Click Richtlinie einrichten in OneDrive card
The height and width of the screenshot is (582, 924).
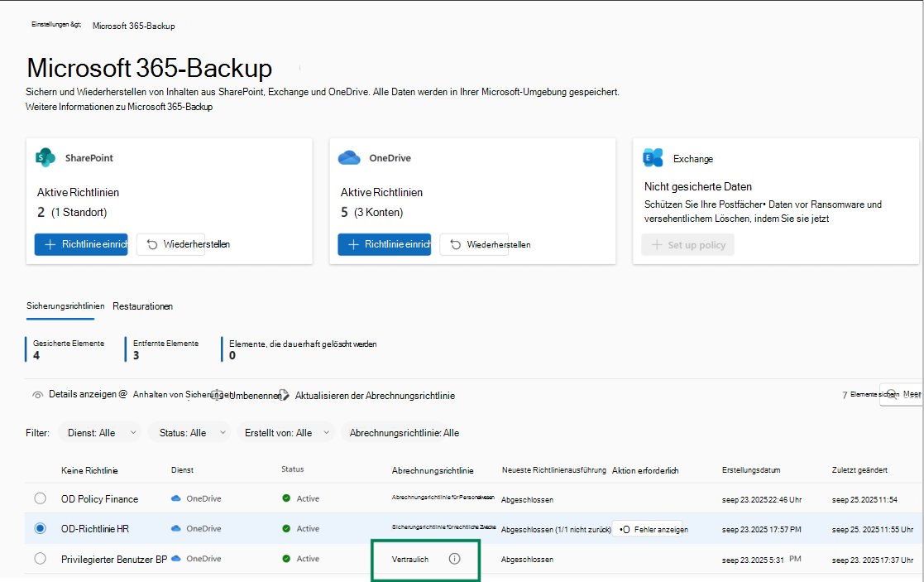(384, 244)
